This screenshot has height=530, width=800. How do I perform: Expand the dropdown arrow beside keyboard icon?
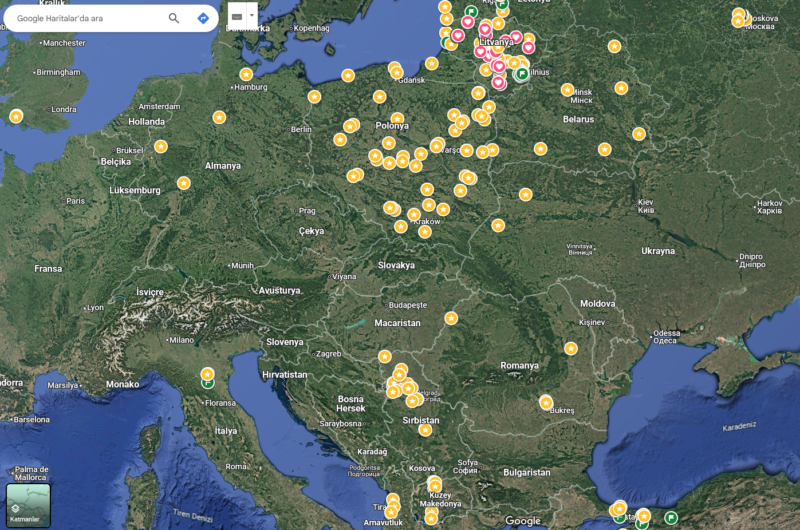pyautogui.click(x=251, y=16)
